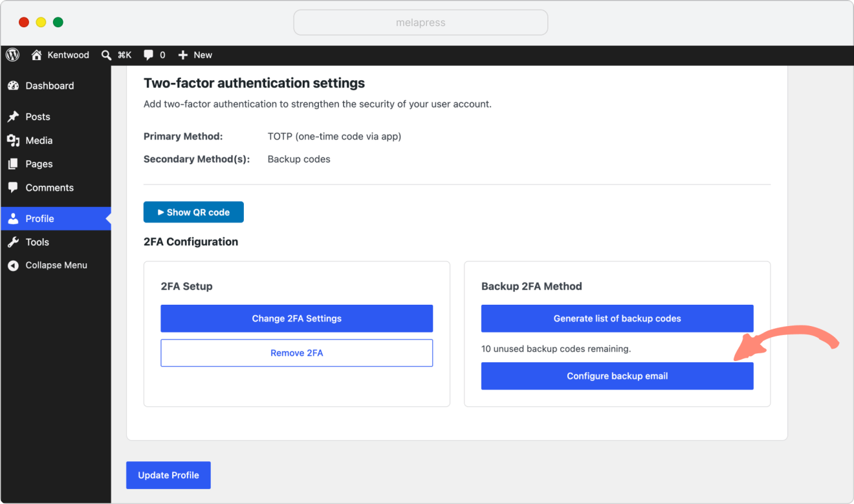854x504 pixels.
Task: Click the '2FA Configuration' heading
Action: 191,242
